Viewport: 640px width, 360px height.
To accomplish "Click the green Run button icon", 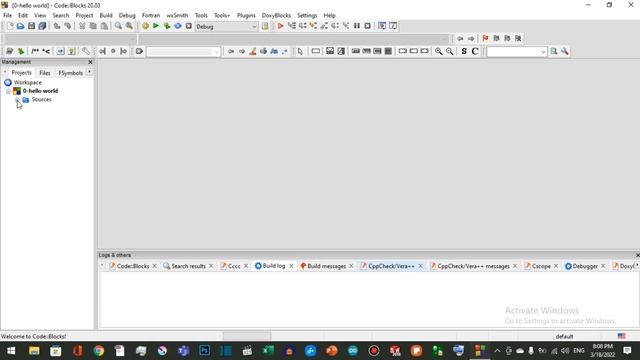I will [x=156, y=26].
